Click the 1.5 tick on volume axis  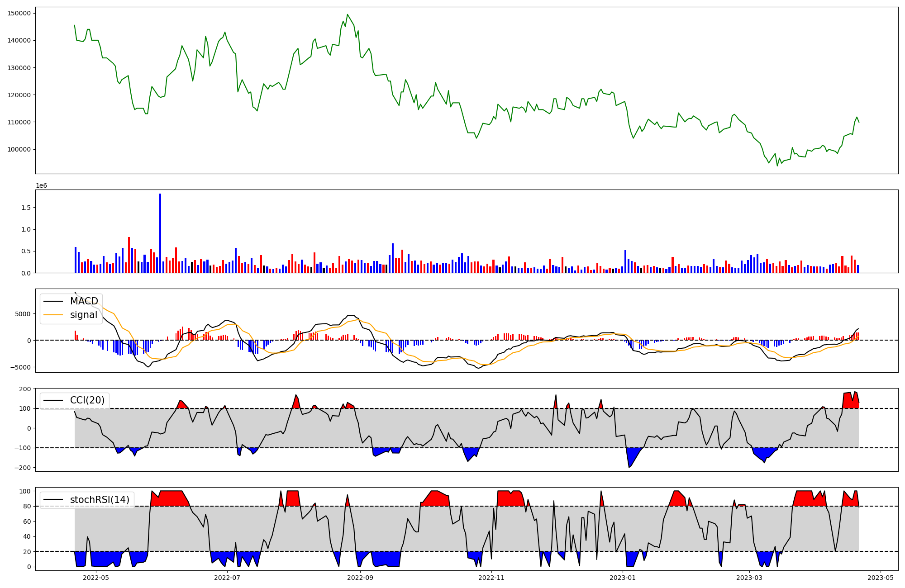(x=25, y=208)
